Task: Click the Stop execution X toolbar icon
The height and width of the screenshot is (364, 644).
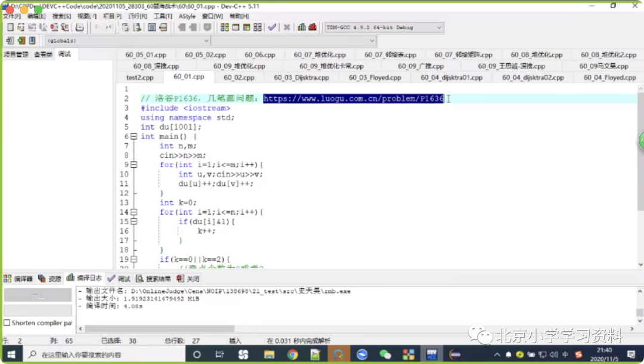Action: tap(287, 27)
